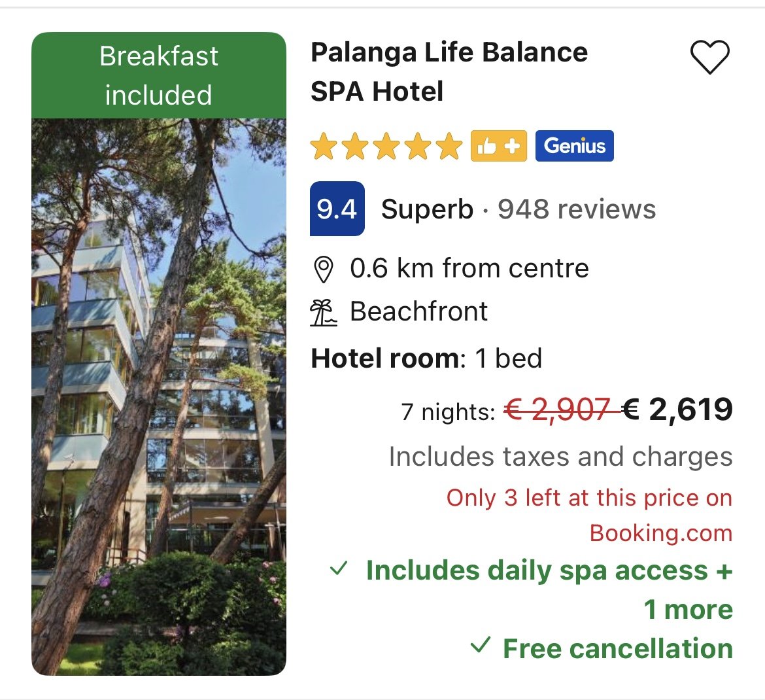
Task: Open Palanga Life Balance SPA Hotel title
Action: pyautogui.click(x=449, y=72)
